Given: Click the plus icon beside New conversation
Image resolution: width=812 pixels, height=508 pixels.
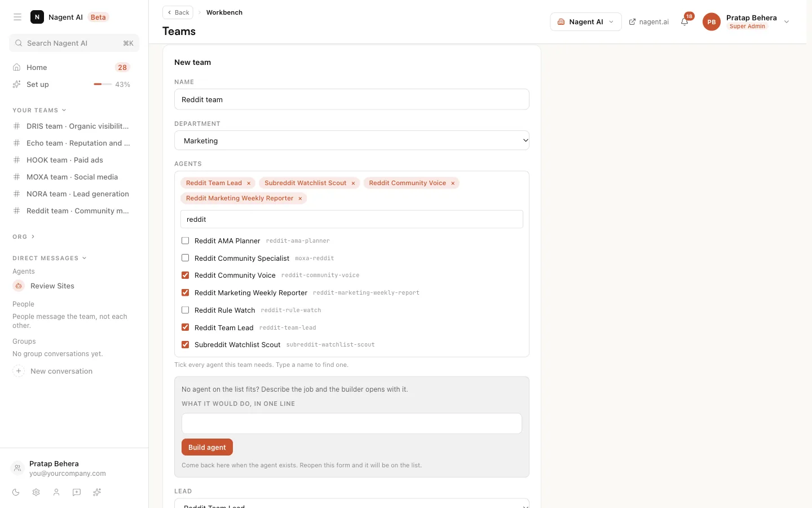Looking at the screenshot, I should pos(19,371).
